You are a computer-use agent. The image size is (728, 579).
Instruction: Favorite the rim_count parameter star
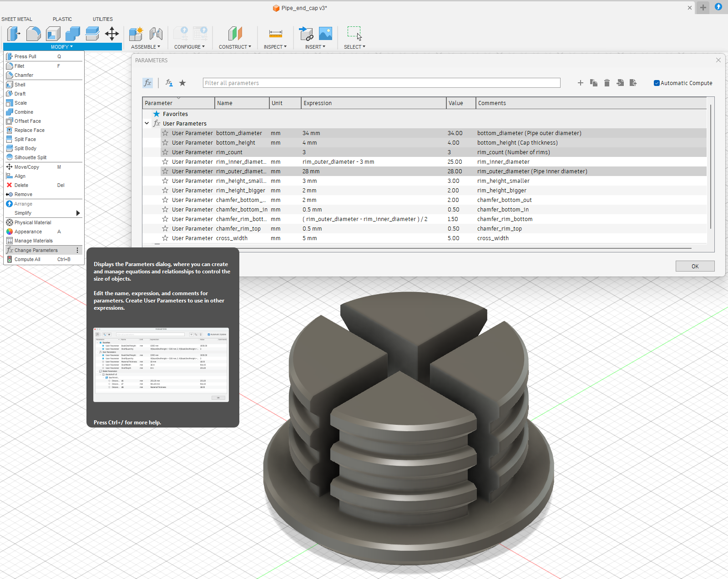[165, 152]
